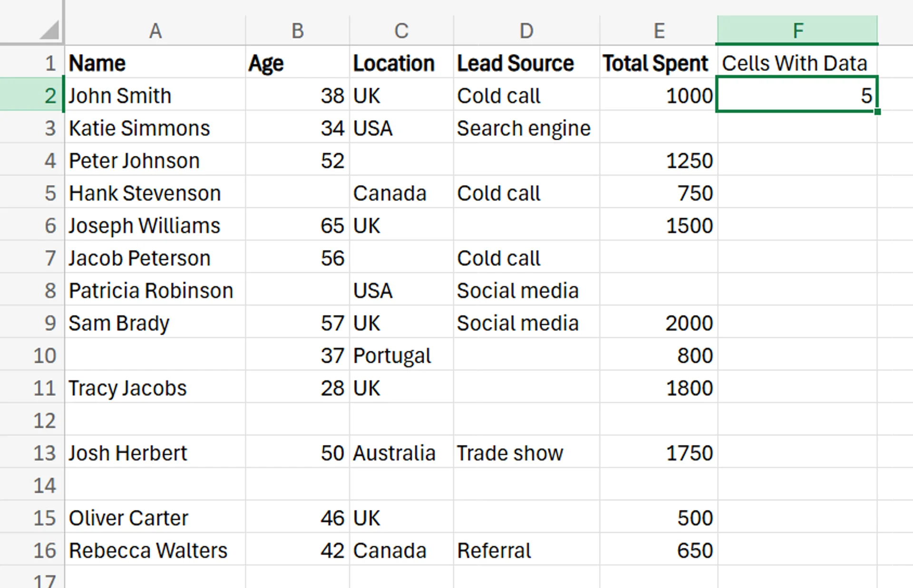Click the 'Name' header cell

point(155,62)
